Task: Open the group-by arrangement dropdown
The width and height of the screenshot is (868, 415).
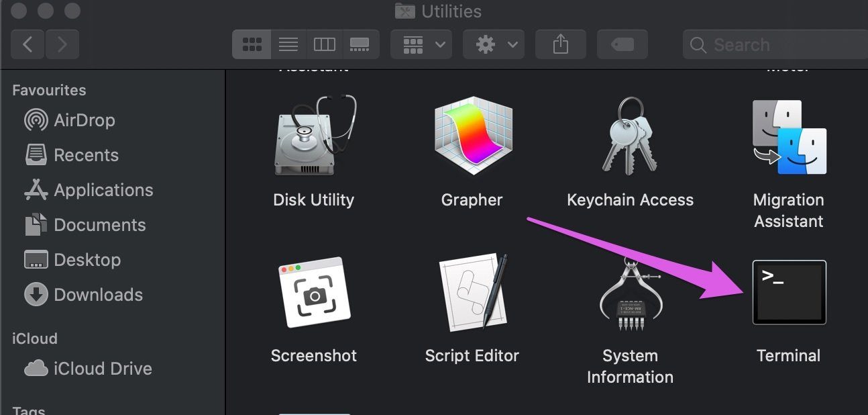Action: tap(422, 44)
